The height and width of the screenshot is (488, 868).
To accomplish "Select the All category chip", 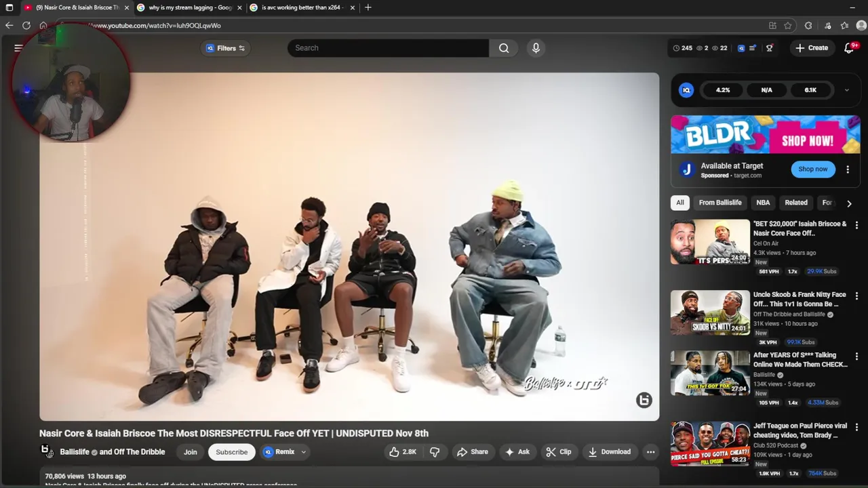I will (680, 203).
